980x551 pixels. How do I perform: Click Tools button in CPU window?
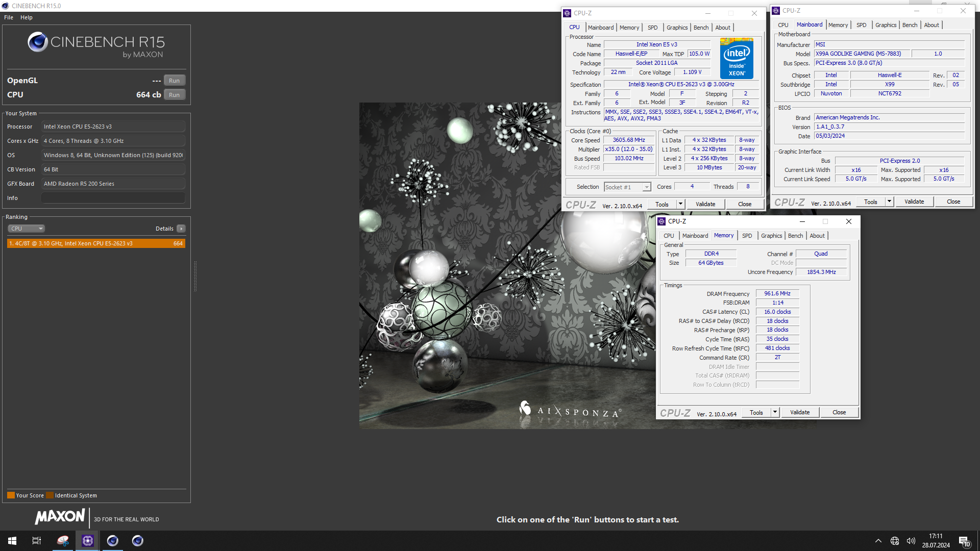(x=662, y=204)
